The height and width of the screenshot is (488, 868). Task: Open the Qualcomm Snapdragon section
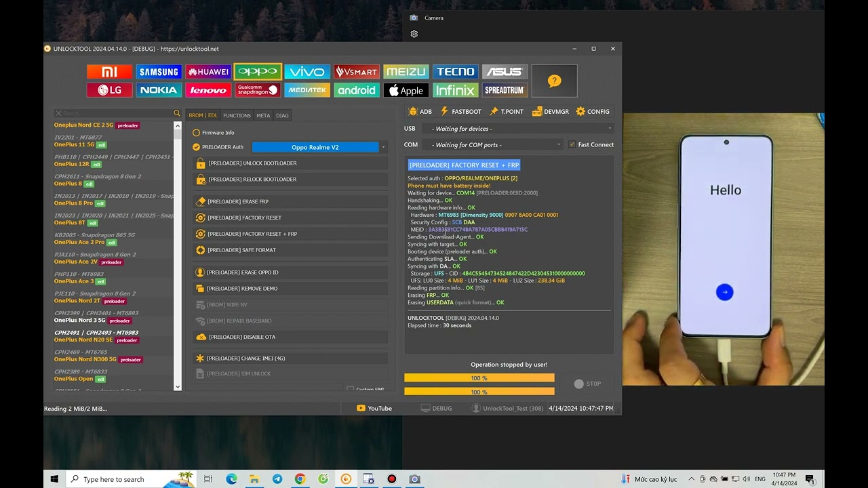point(258,90)
